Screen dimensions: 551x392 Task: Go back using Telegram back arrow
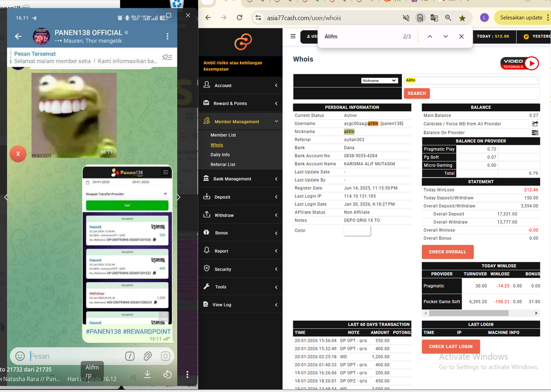coord(18,36)
